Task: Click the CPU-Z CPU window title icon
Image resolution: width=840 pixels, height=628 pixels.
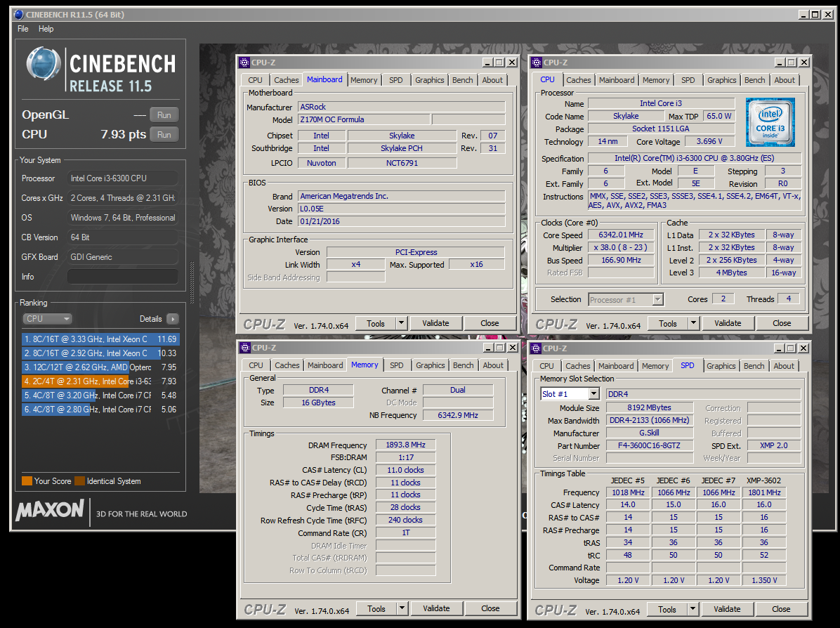Action: pyautogui.click(x=537, y=63)
